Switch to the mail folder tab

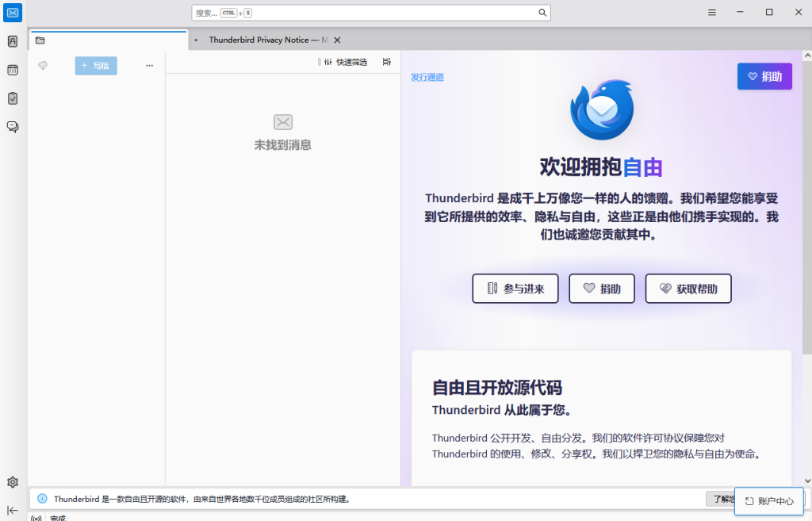pos(108,40)
